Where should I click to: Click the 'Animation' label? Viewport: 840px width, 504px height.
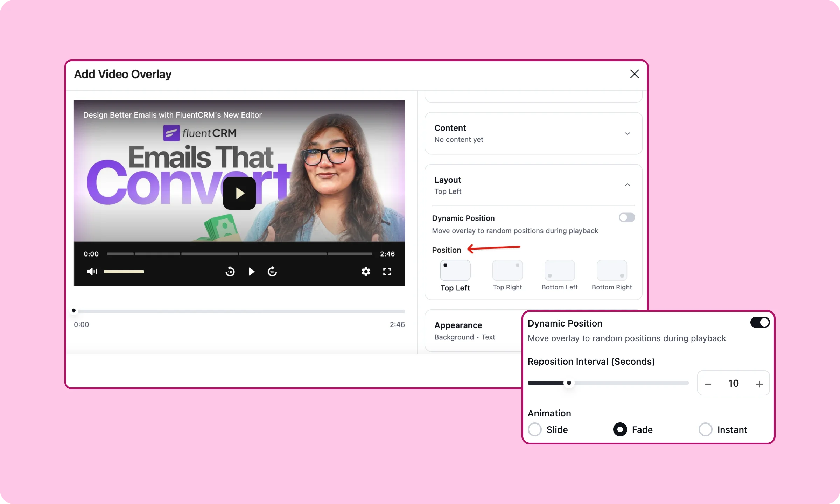click(x=549, y=413)
